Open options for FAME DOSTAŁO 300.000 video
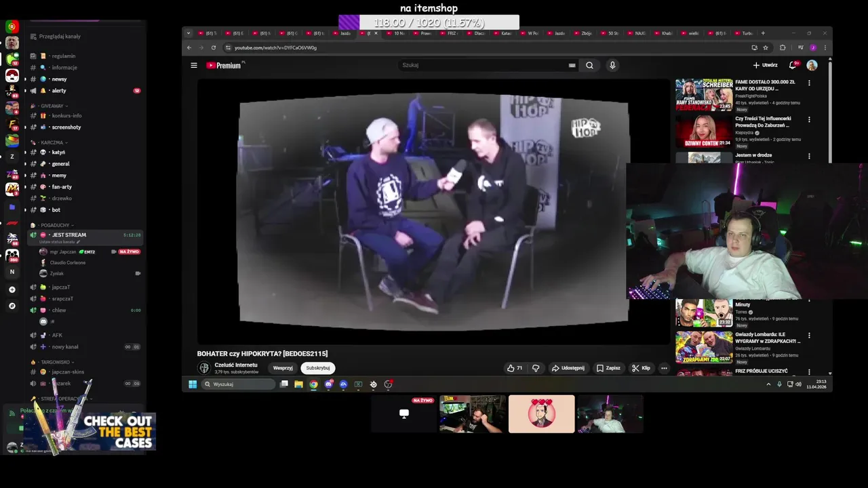 (x=809, y=83)
